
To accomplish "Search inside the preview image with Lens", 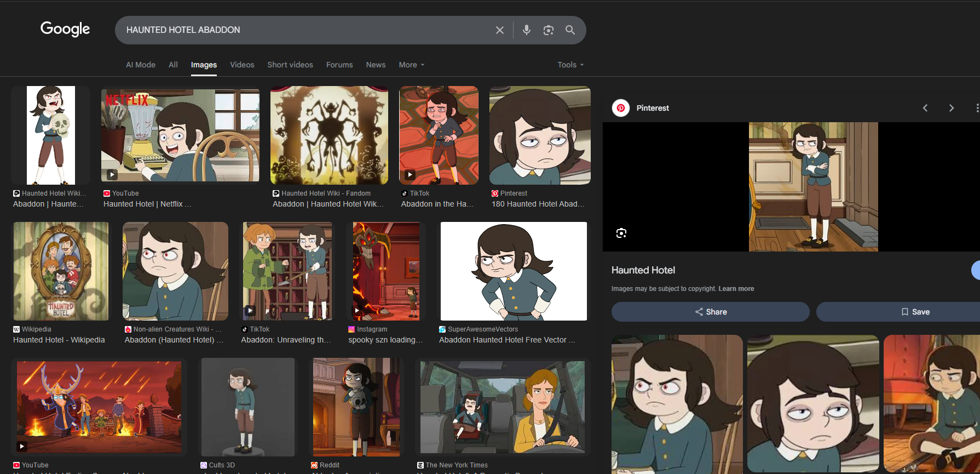I will (x=621, y=233).
